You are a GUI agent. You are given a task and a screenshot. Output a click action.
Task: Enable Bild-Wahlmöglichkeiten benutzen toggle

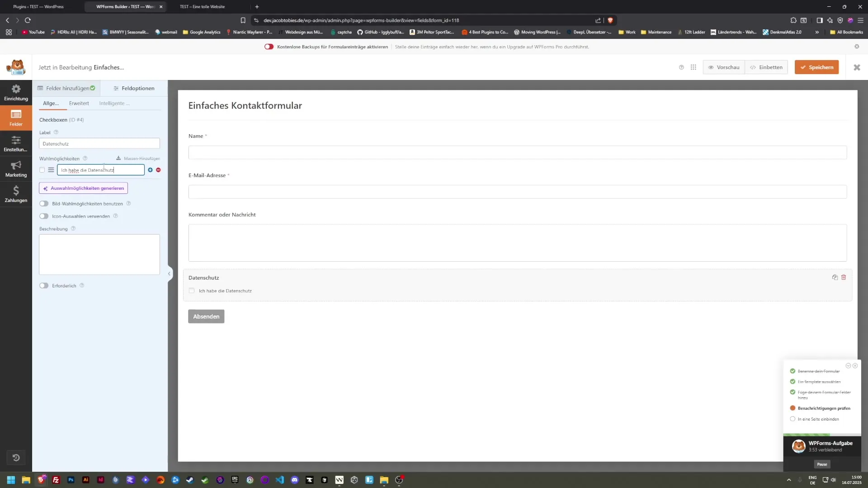click(x=44, y=204)
